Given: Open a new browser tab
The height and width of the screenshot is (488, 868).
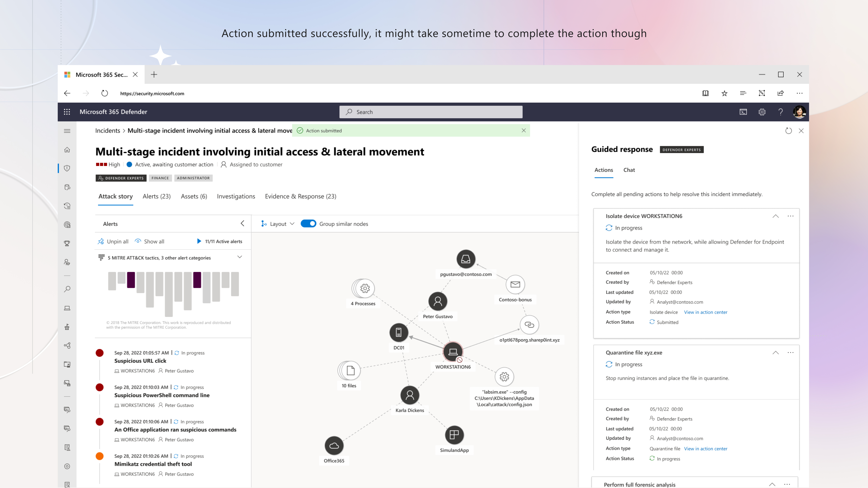Looking at the screenshot, I should tap(154, 74).
